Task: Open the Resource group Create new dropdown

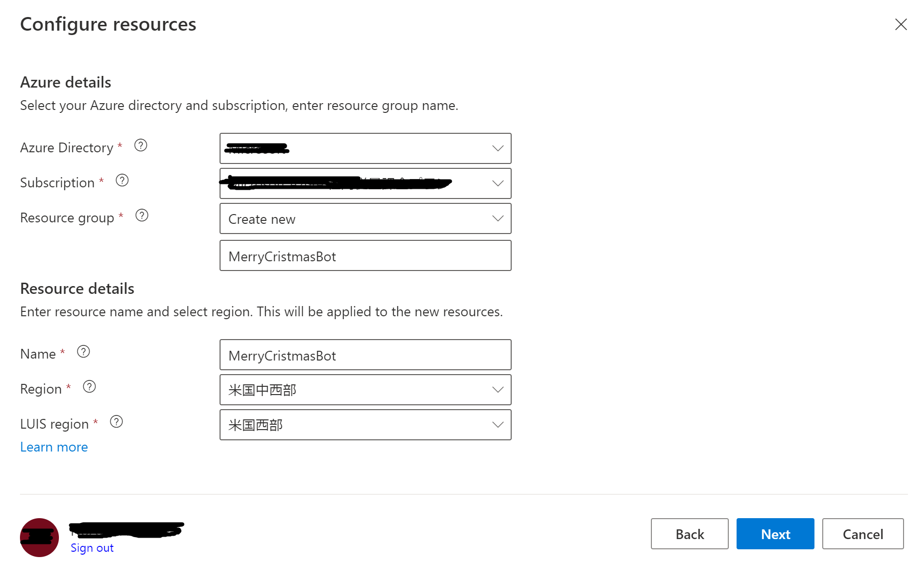Action: (365, 218)
